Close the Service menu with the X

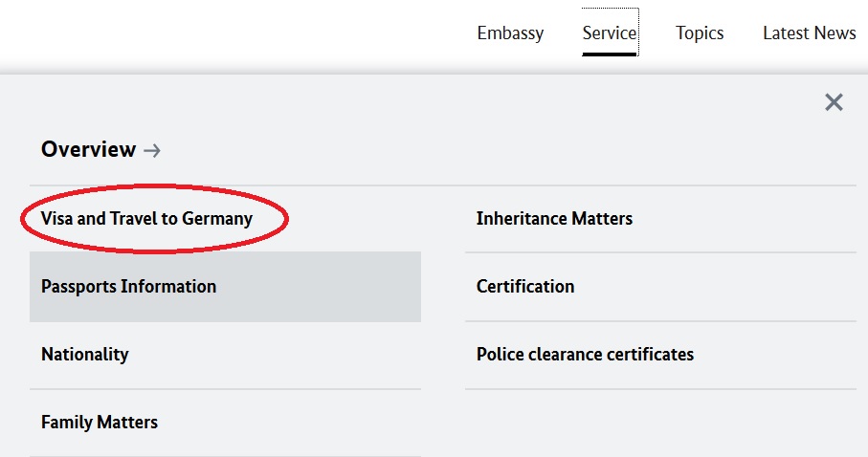coord(834,102)
